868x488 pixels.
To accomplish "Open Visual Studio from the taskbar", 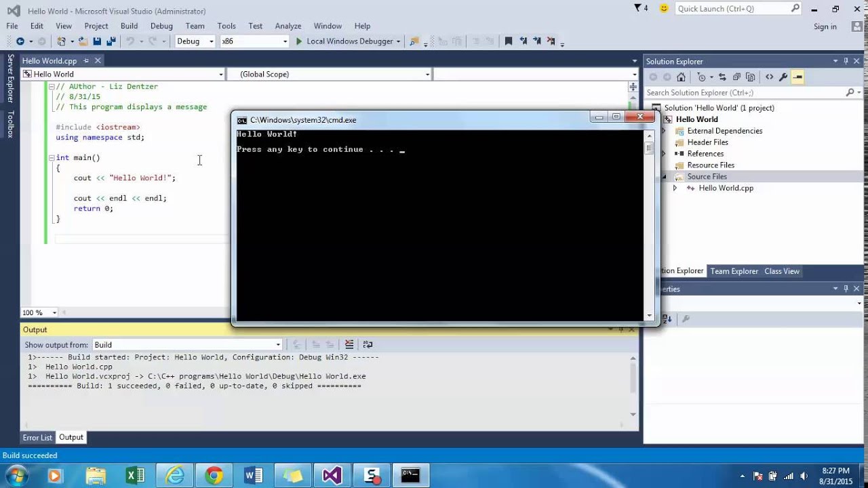I will coord(332,475).
